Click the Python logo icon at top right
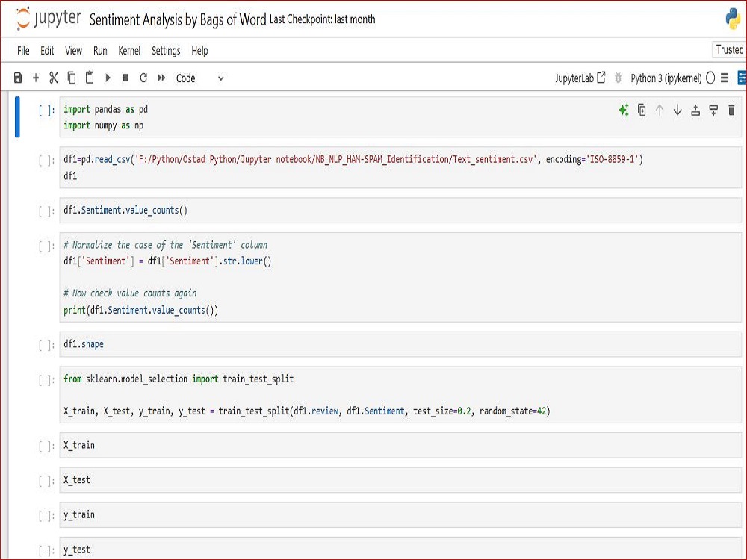747x560 pixels. [734, 19]
